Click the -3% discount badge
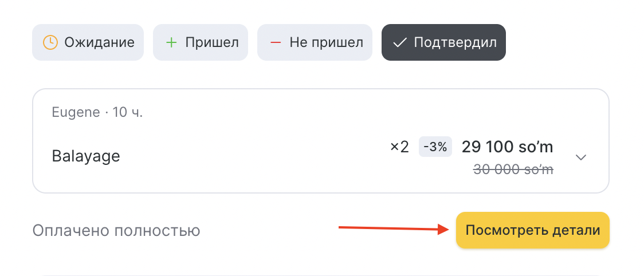Image resolution: width=644 pixels, height=276 pixels. pos(435,147)
